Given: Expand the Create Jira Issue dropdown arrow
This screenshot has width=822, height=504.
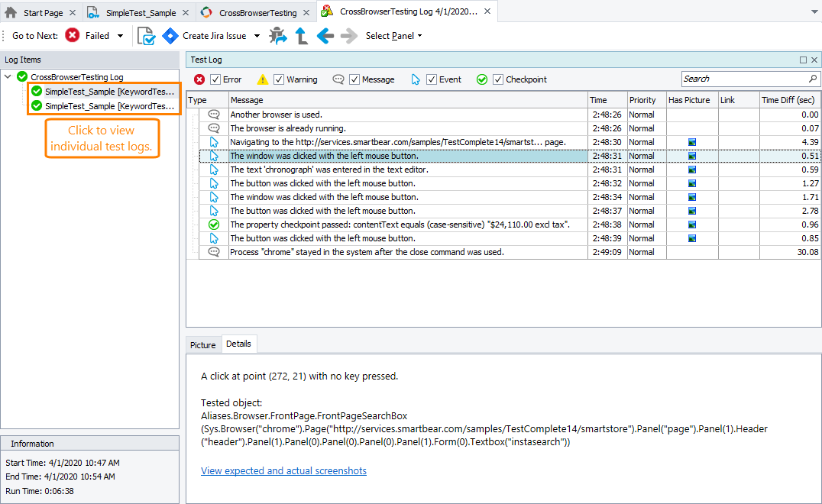Looking at the screenshot, I should [x=257, y=36].
